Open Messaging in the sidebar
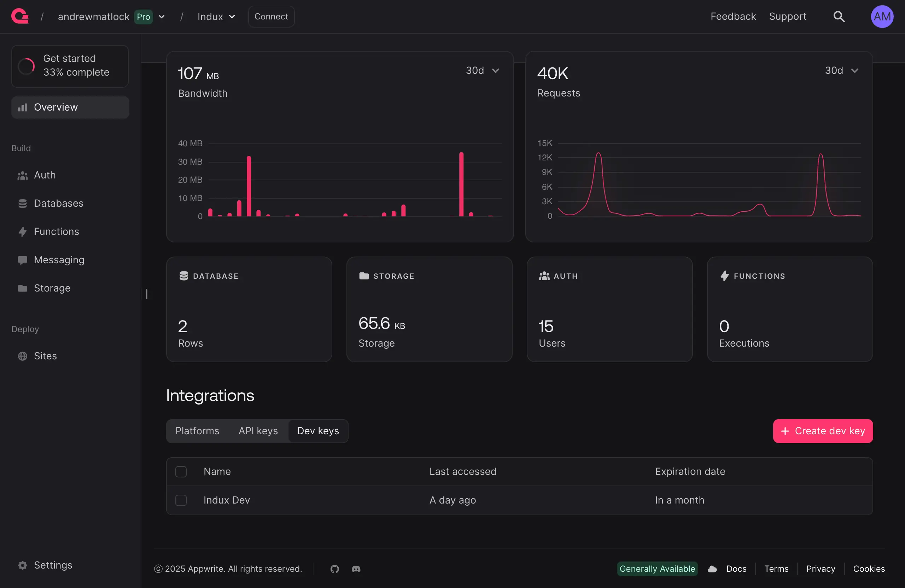 [x=70, y=260]
